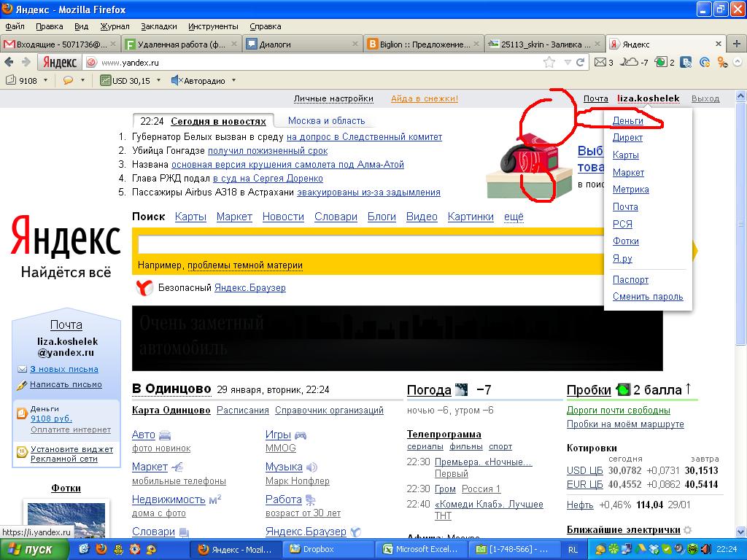Open the Закладки menu
This screenshot has width=747, height=560.
tap(158, 26)
